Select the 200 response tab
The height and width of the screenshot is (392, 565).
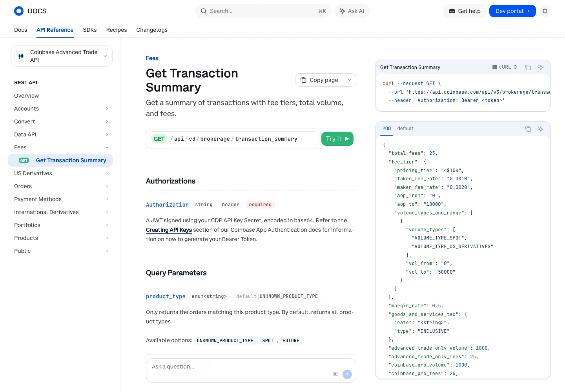tap(386, 129)
